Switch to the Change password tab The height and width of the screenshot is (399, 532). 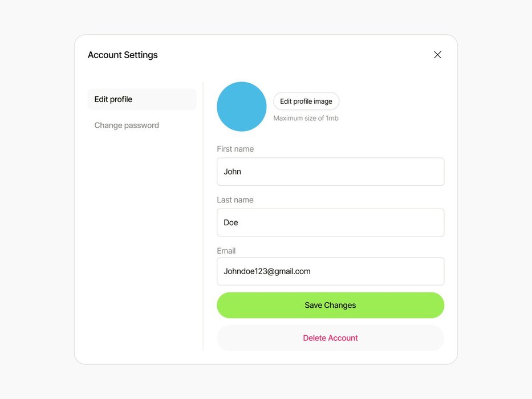pos(127,125)
